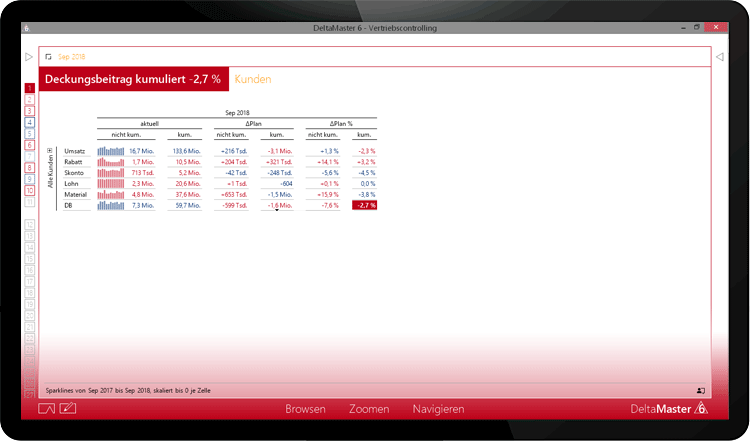Open the Sep 2018 period filter
This screenshot has height=441, width=750.
tap(71, 57)
